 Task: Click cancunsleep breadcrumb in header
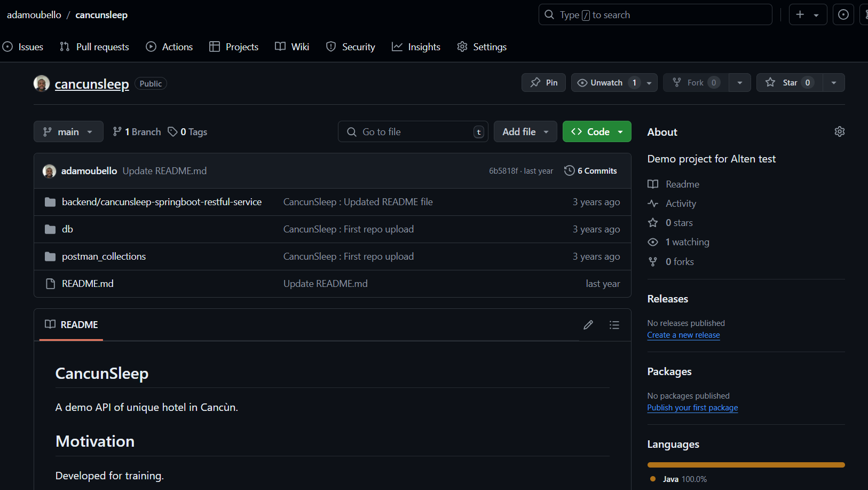[101, 15]
